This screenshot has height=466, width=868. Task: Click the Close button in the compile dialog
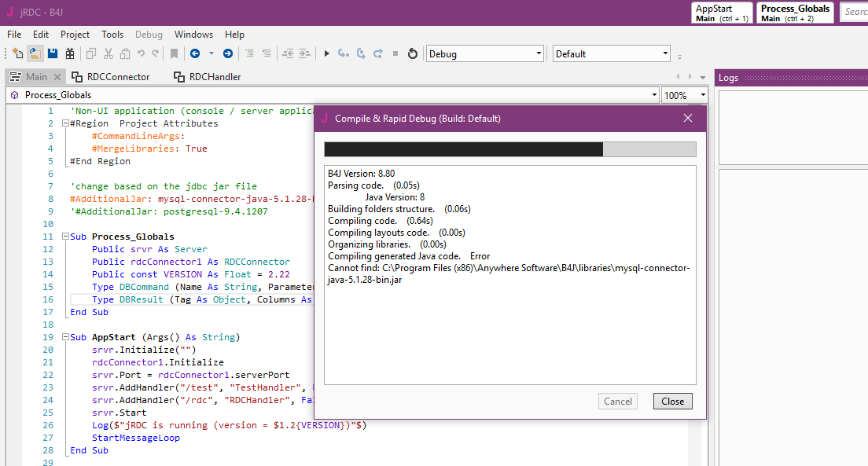point(672,401)
